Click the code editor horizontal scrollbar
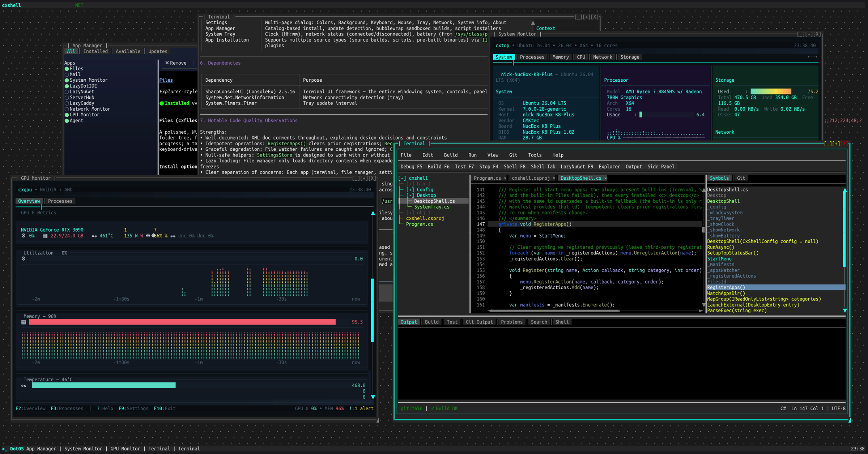Screen dimensions: 868x454 point(595,310)
